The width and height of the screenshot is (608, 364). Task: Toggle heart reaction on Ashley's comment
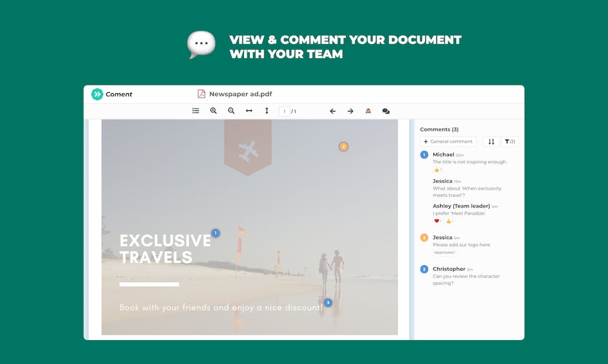tap(438, 221)
